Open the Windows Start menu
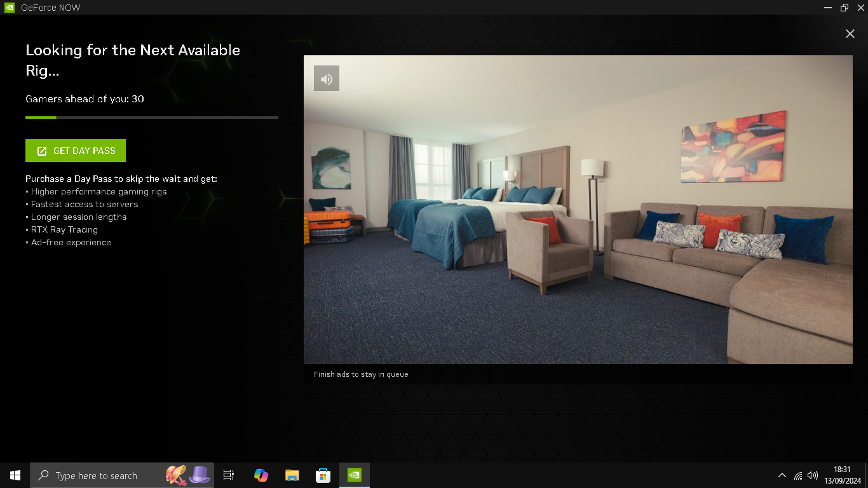The height and width of the screenshot is (488, 868). 15,475
